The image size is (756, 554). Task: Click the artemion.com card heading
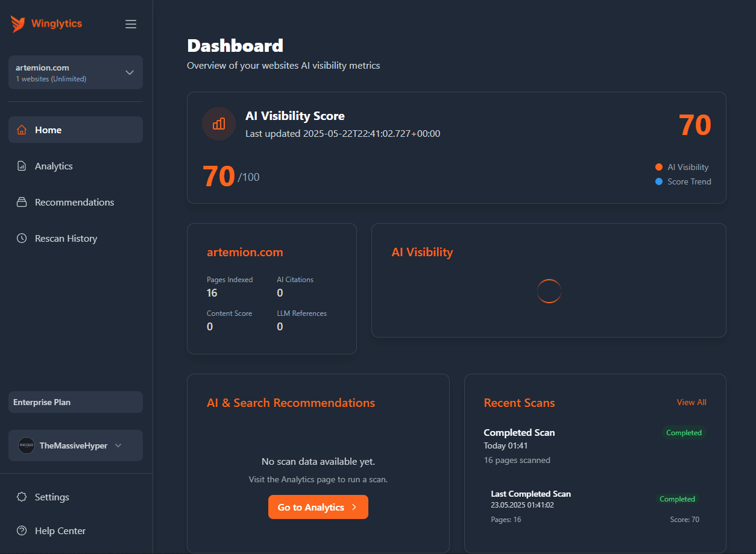tap(245, 252)
